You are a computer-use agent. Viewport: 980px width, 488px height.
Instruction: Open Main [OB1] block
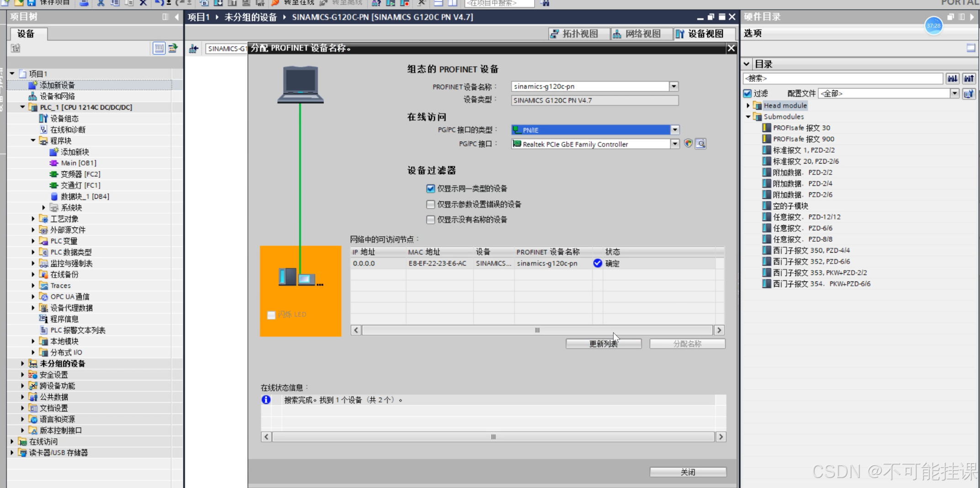pos(79,163)
